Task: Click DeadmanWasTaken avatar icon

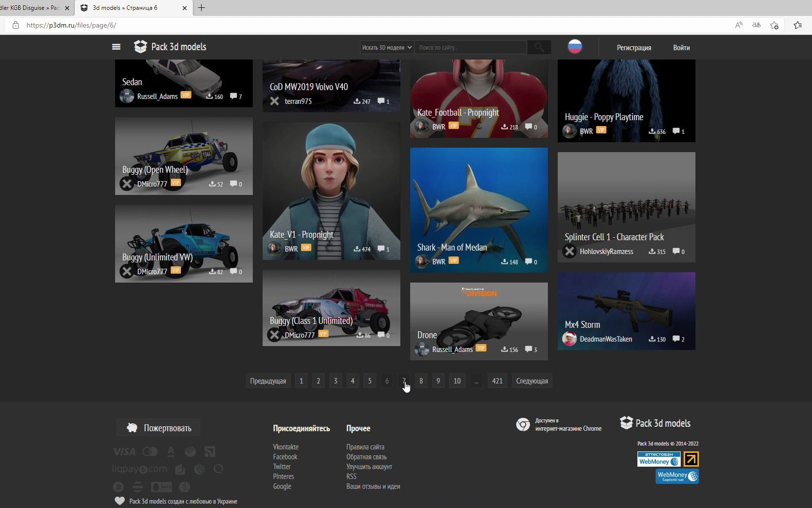Action: (x=570, y=339)
